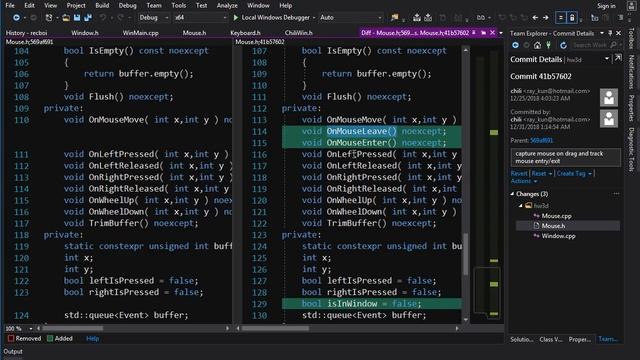Click the hw3d folder icon in Changes
The height and width of the screenshot is (360, 640).
[529, 205]
